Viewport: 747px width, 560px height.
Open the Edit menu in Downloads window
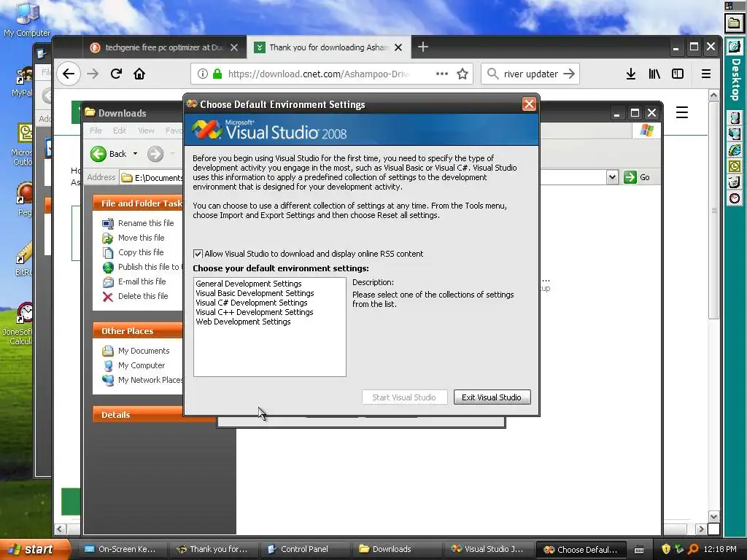[x=120, y=131]
